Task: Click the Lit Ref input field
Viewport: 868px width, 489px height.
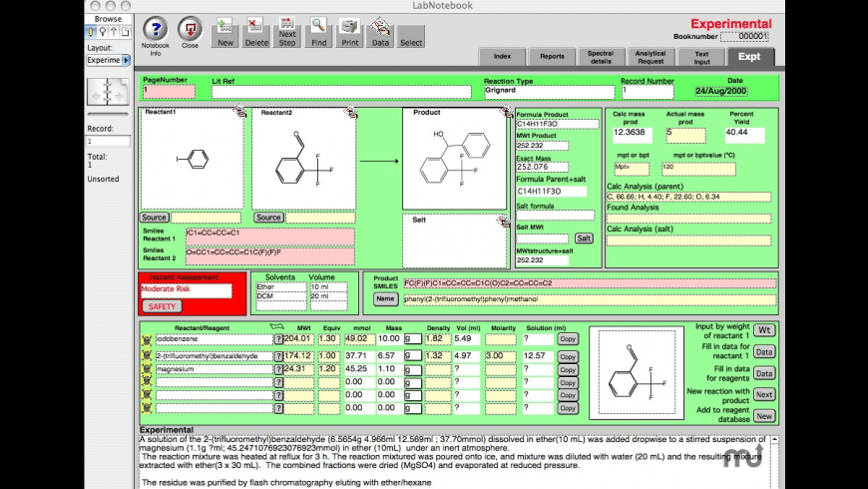Action: pos(341,92)
